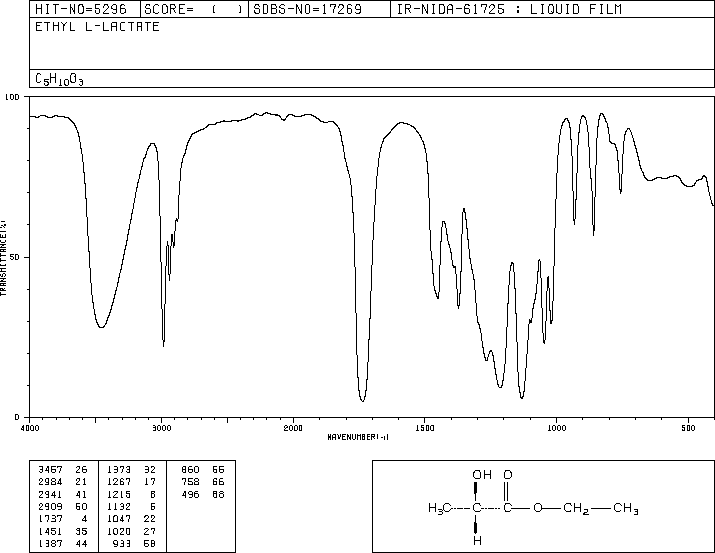Click the SCORE= field in the header

194,9
